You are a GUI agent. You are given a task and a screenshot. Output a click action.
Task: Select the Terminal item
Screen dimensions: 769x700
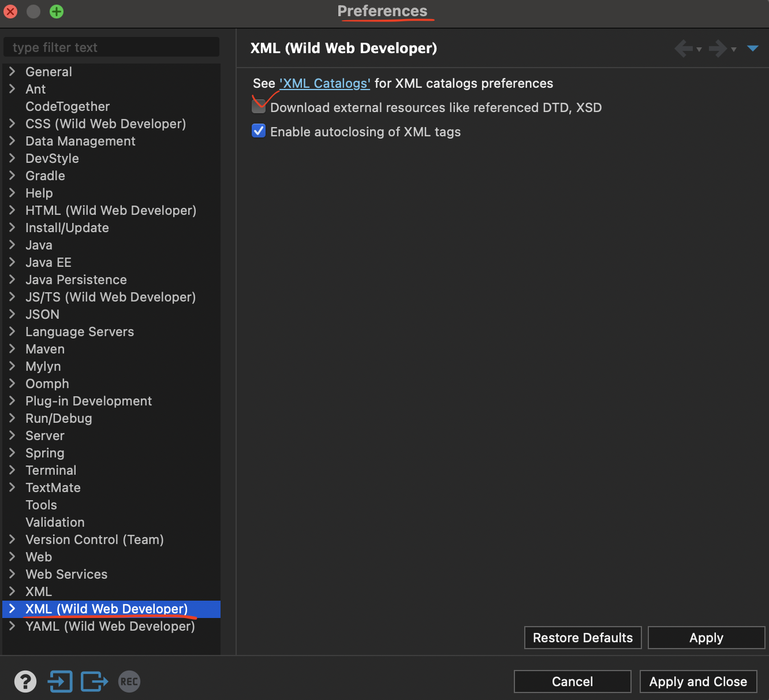[51, 470]
